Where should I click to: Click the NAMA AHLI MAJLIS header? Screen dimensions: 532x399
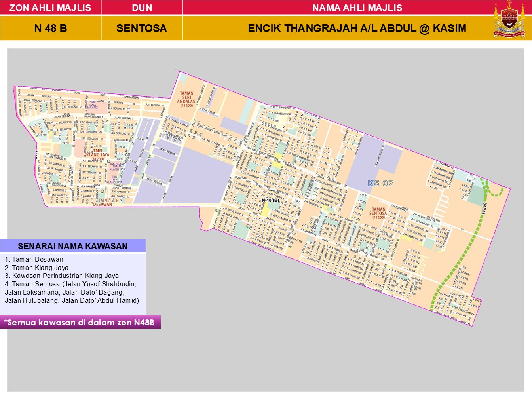coord(357,8)
